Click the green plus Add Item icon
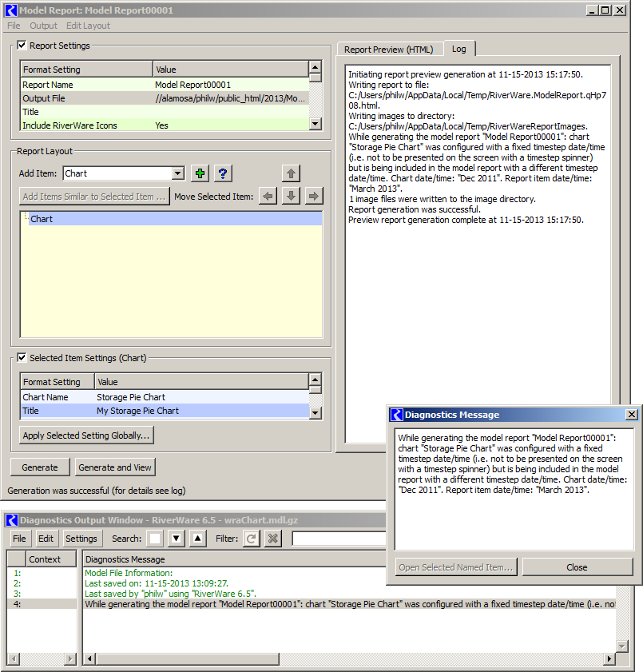 [x=200, y=173]
